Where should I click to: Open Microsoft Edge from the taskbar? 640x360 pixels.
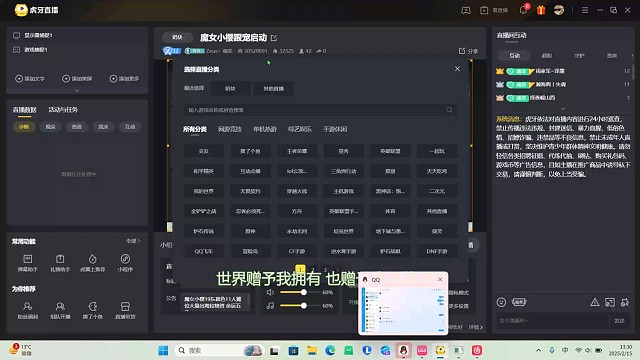(330, 350)
